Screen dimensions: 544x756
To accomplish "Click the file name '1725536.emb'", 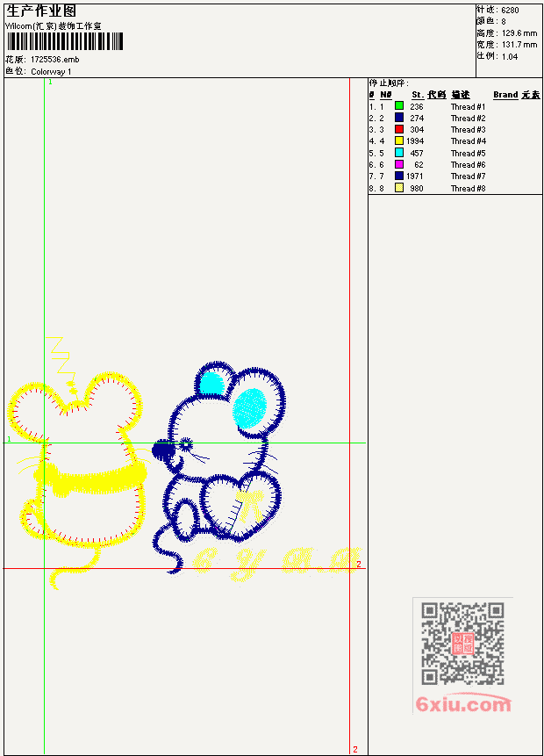I will 55,60.
